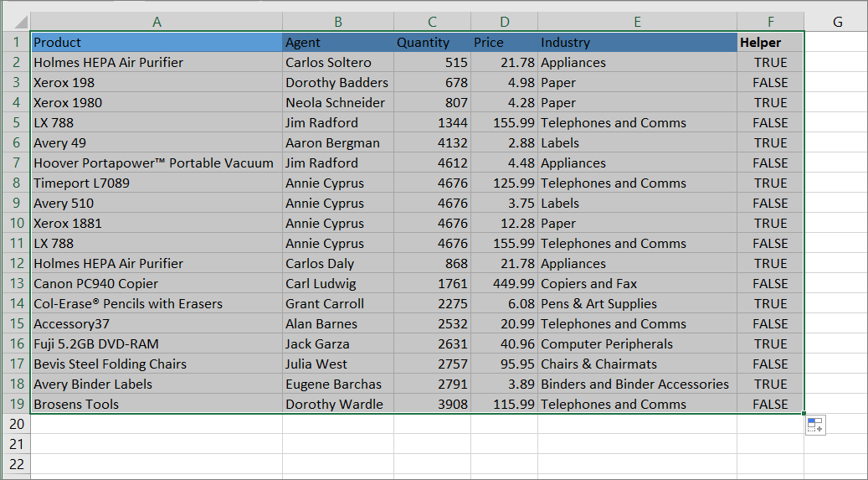Select the Xerox 1881 cell
The width and height of the screenshot is (868, 480).
[157, 224]
